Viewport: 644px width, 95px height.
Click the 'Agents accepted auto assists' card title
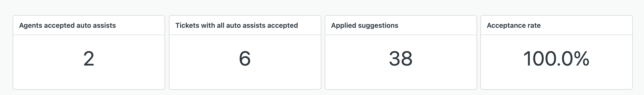point(67,25)
